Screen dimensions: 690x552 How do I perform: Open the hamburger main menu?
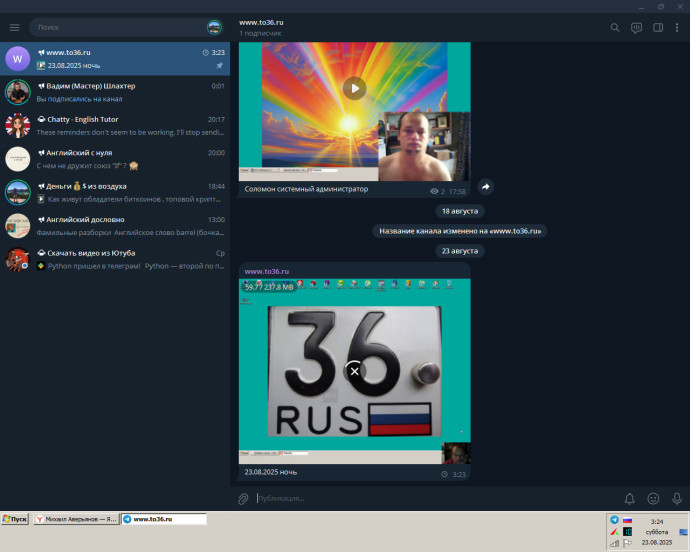pos(15,27)
